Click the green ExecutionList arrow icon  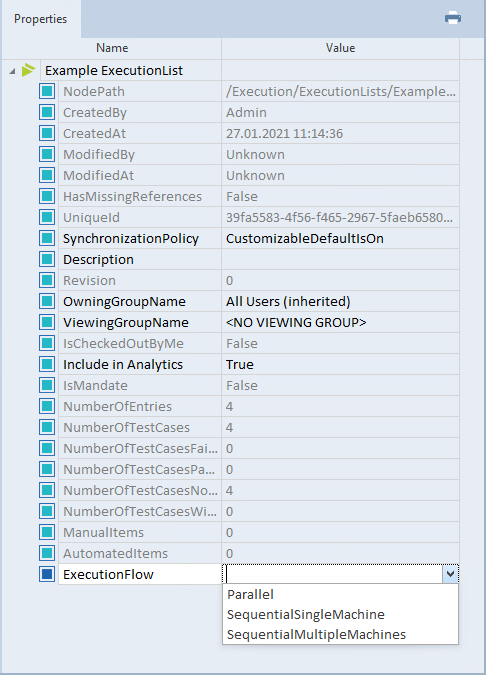point(28,70)
